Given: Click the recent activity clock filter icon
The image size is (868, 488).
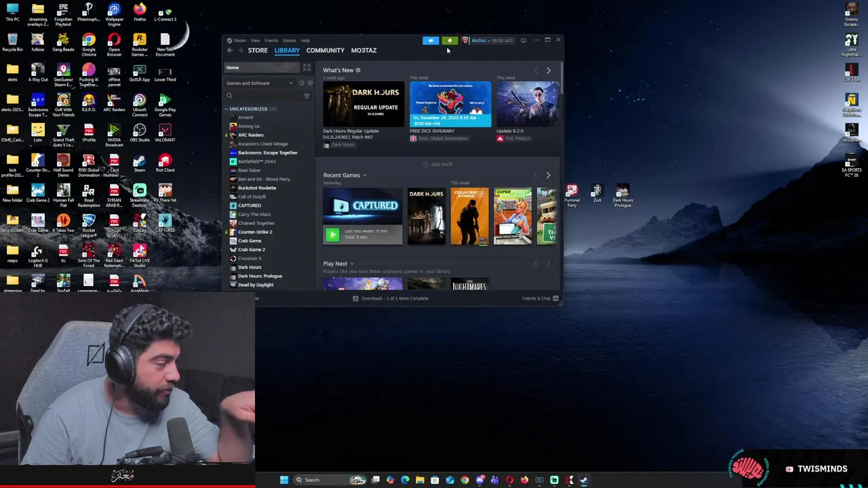Looking at the screenshot, I should 301,83.
